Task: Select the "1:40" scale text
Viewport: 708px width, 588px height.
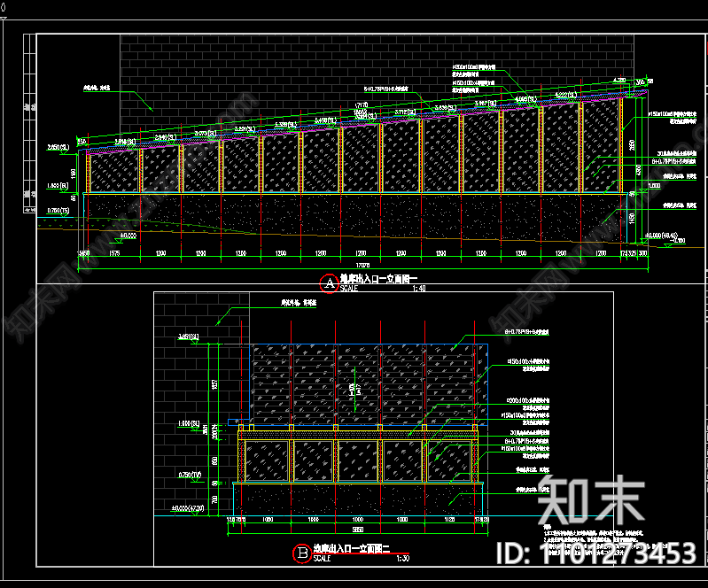Action: pos(419,289)
